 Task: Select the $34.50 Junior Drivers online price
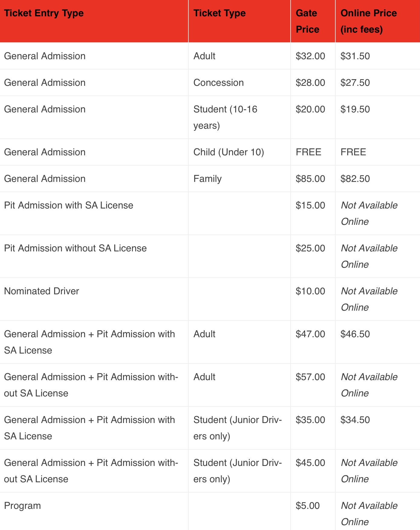(355, 420)
